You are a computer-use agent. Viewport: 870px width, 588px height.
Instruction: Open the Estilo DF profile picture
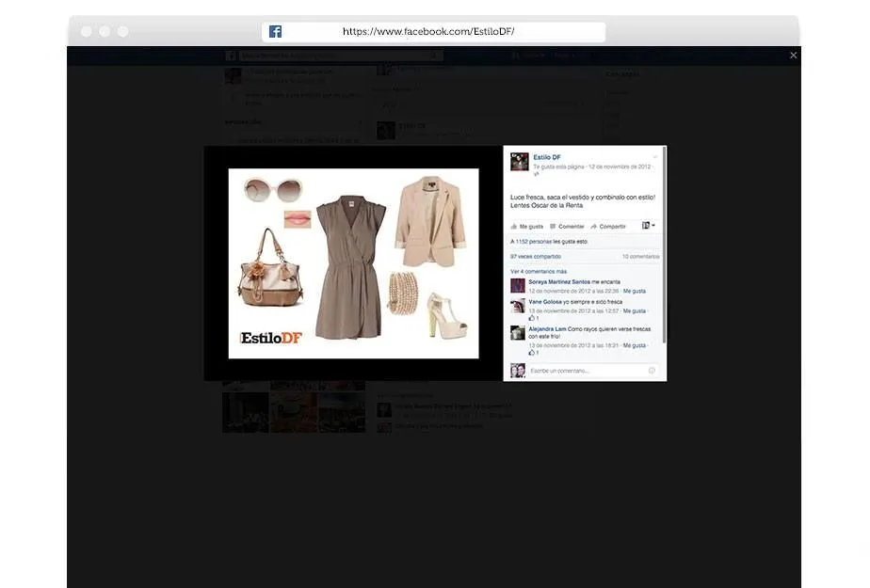pyautogui.click(x=520, y=162)
